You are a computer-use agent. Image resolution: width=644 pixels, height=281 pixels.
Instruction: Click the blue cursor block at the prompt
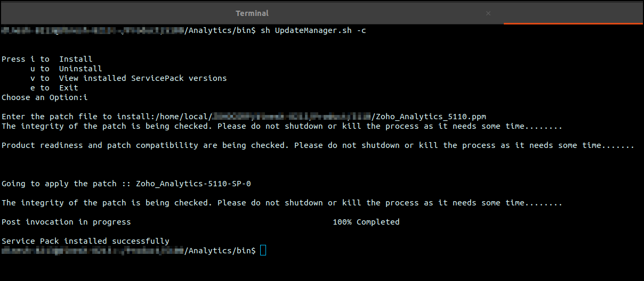tap(263, 250)
